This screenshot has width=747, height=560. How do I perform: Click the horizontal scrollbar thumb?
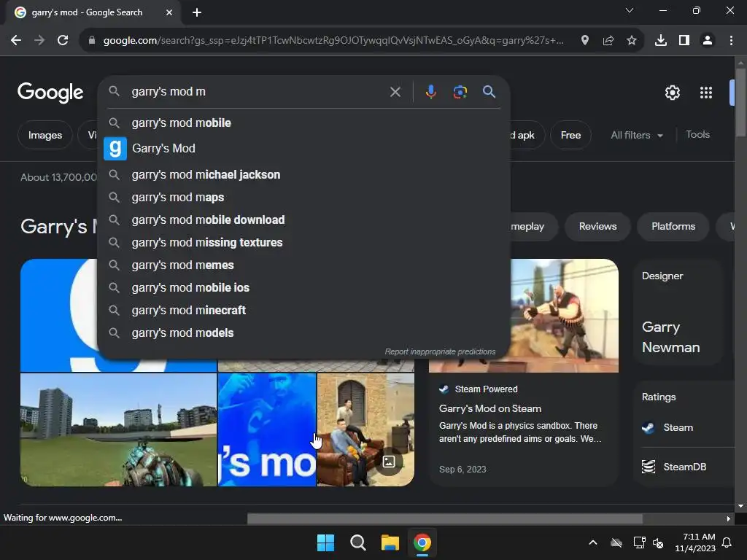(x=444, y=518)
